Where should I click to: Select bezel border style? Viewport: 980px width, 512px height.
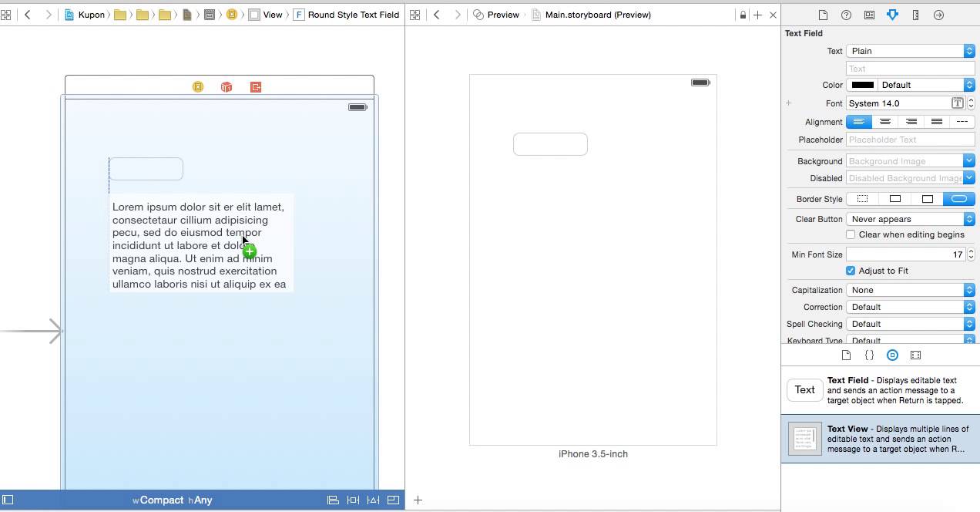(x=928, y=199)
